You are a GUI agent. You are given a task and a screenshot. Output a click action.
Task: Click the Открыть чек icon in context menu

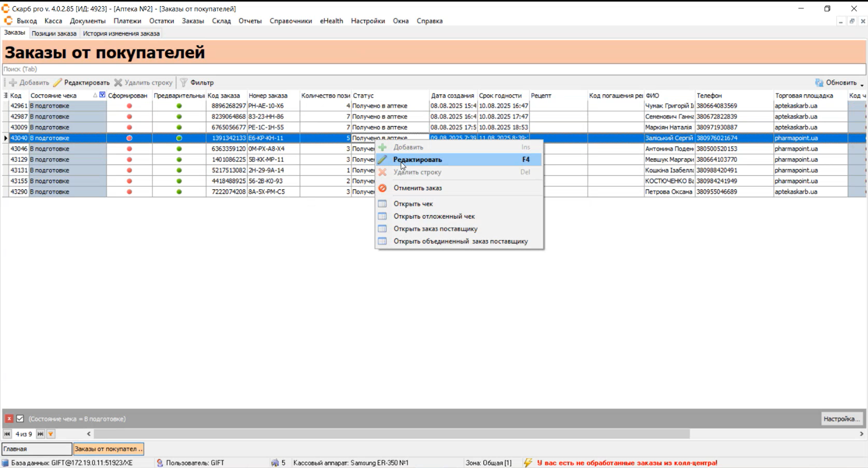(382, 204)
